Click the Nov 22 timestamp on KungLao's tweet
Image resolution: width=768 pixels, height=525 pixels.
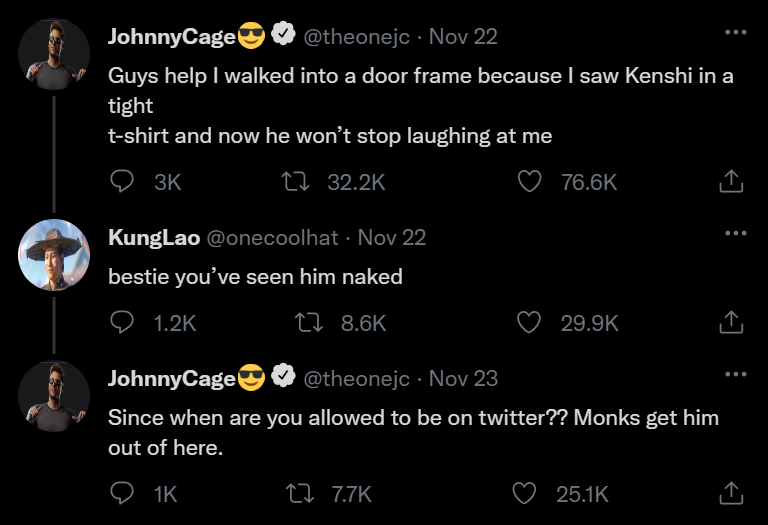pos(392,238)
